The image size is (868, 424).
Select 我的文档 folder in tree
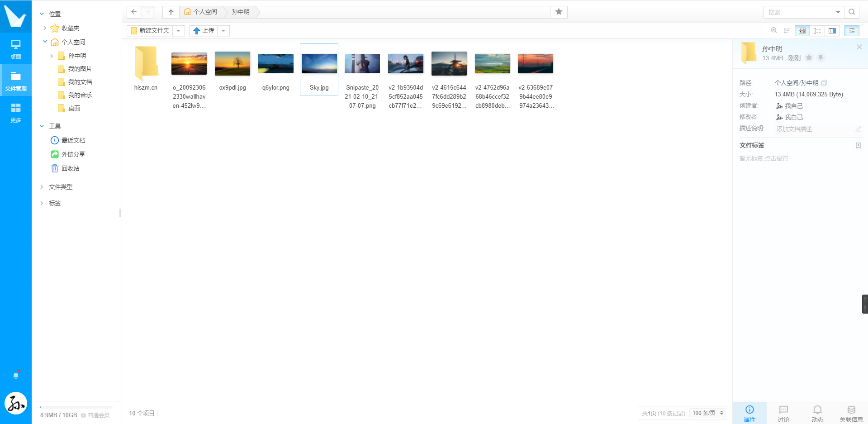tap(75, 82)
